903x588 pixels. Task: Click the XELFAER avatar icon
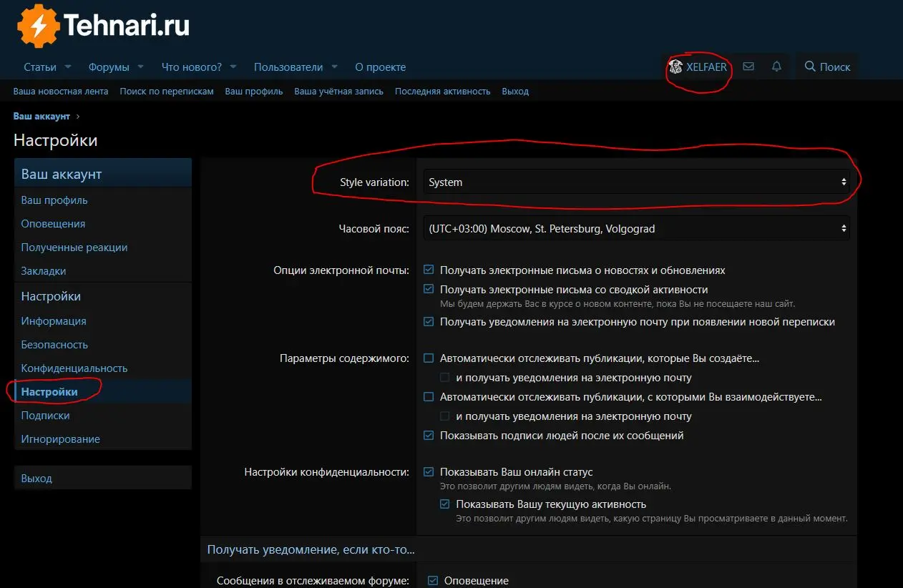point(675,66)
